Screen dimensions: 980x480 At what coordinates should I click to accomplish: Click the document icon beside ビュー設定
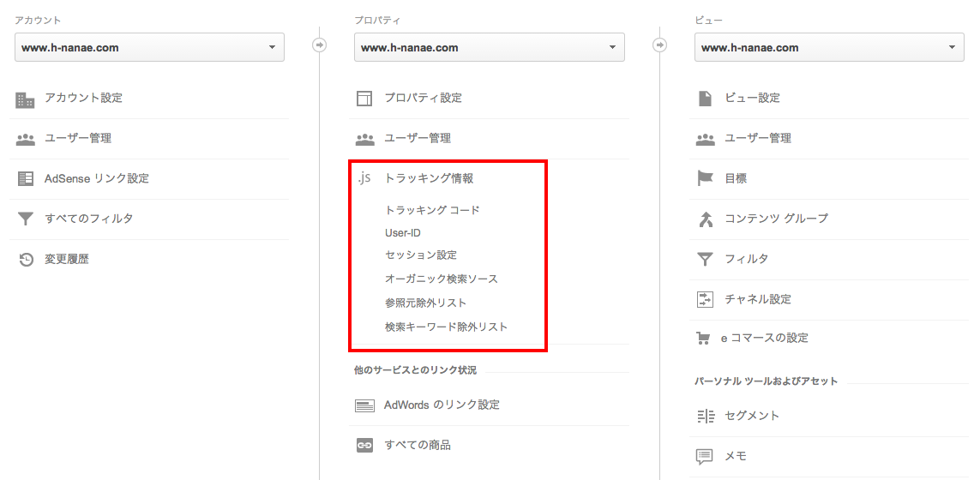point(705,99)
